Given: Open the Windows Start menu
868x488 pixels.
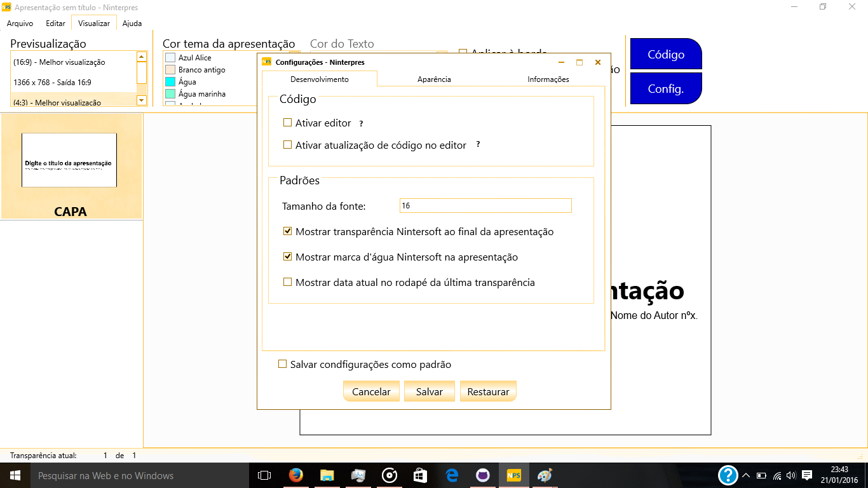Looking at the screenshot, I should click(x=15, y=475).
